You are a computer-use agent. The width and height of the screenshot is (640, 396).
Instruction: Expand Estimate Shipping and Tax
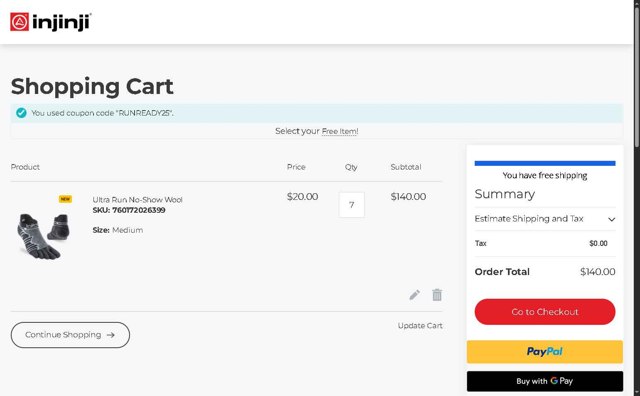pyautogui.click(x=545, y=219)
